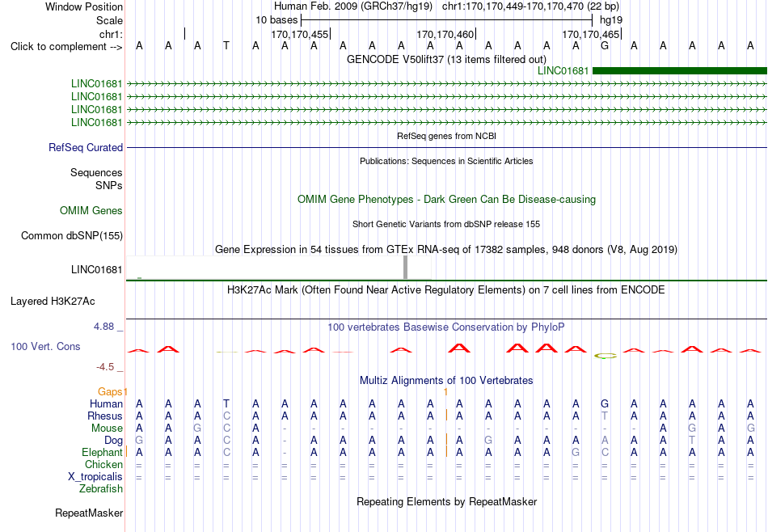
Task: Click the SNPs track label
Action: pos(109,185)
